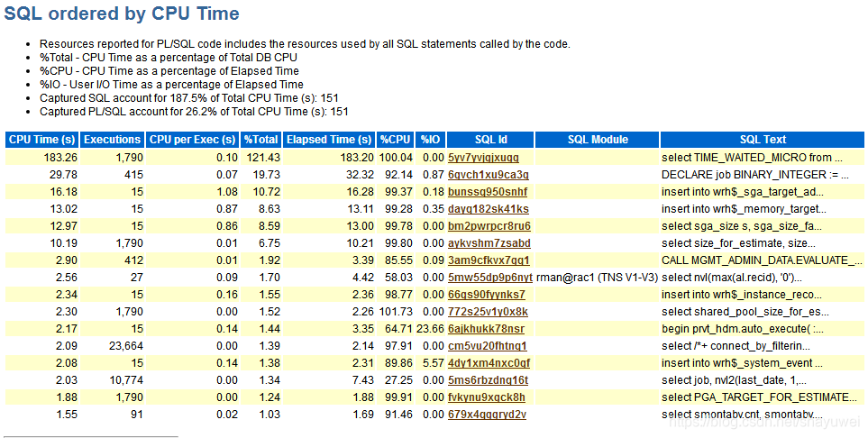Click text 'select smontabv.cnt, smontabv....'
The image size is (868, 438).
click(743, 415)
